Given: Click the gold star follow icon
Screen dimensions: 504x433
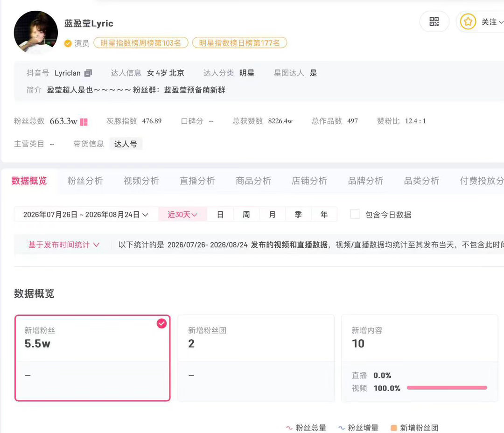Looking at the screenshot, I should point(468,21).
